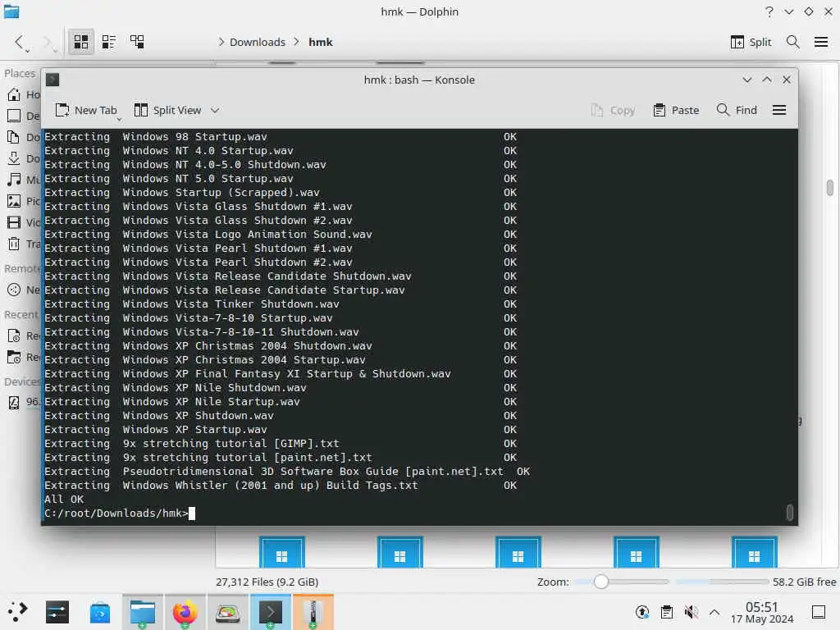This screenshot has height=630, width=840.
Task: Click 'All OK' text in terminal
Action: pyautogui.click(x=64, y=499)
